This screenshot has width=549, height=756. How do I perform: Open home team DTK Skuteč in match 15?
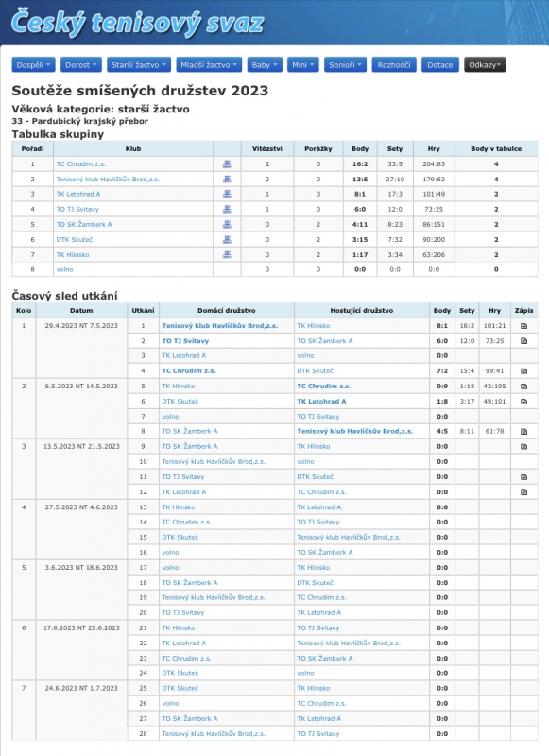(x=180, y=537)
